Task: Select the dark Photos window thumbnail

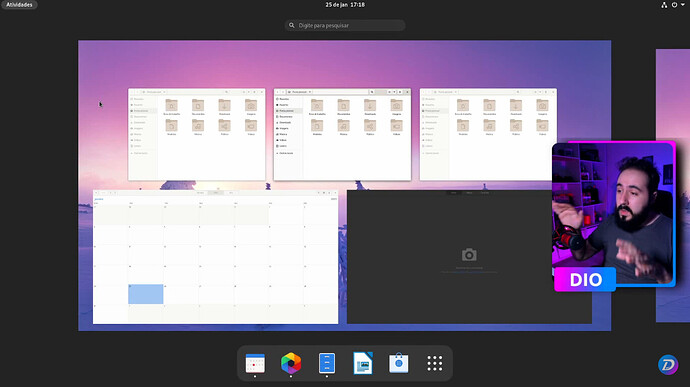Action: (x=469, y=257)
